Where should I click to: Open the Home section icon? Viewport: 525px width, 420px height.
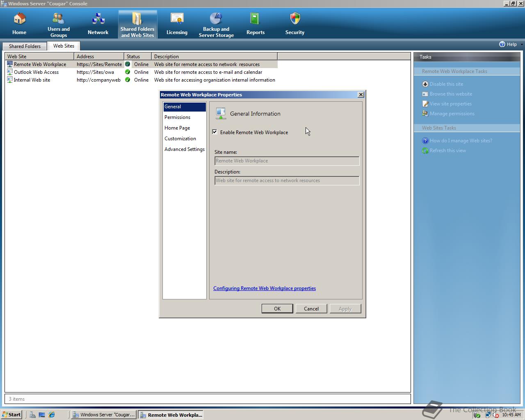click(x=19, y=19)
